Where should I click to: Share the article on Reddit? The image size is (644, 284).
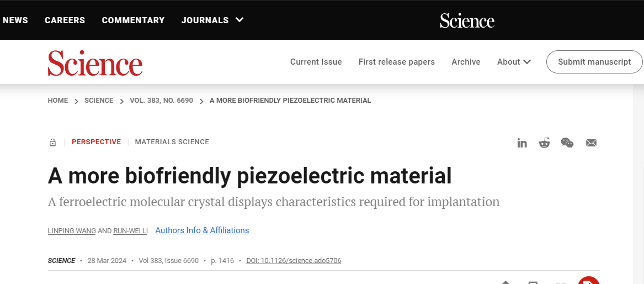(x=545, y=143)
